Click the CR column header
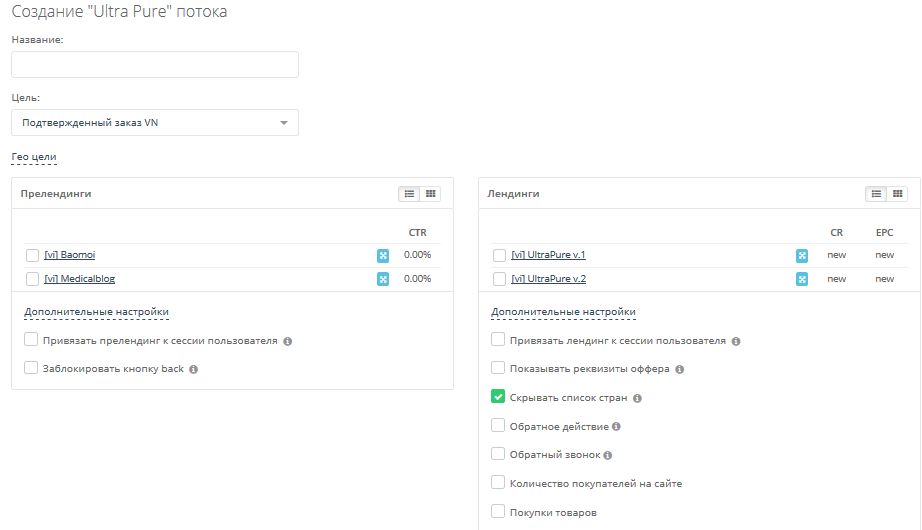The image size is (922, 530). 836,233
